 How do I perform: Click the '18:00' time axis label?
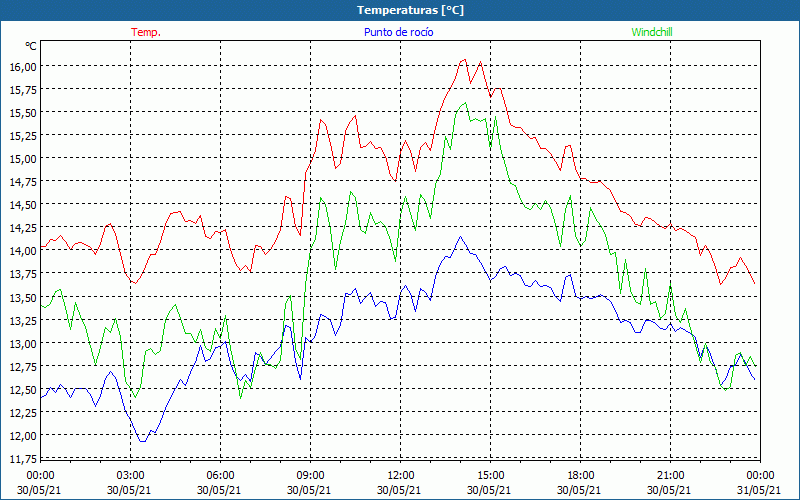(581, 476)
